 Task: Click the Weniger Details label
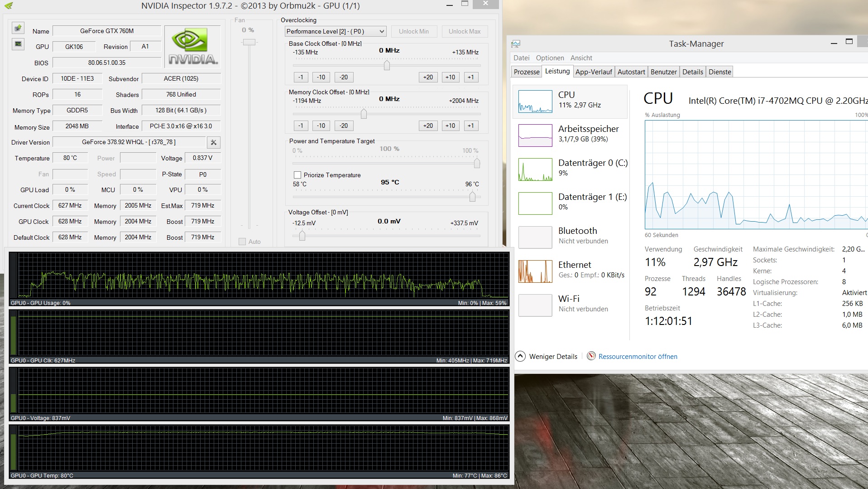[x=553, y=357]
